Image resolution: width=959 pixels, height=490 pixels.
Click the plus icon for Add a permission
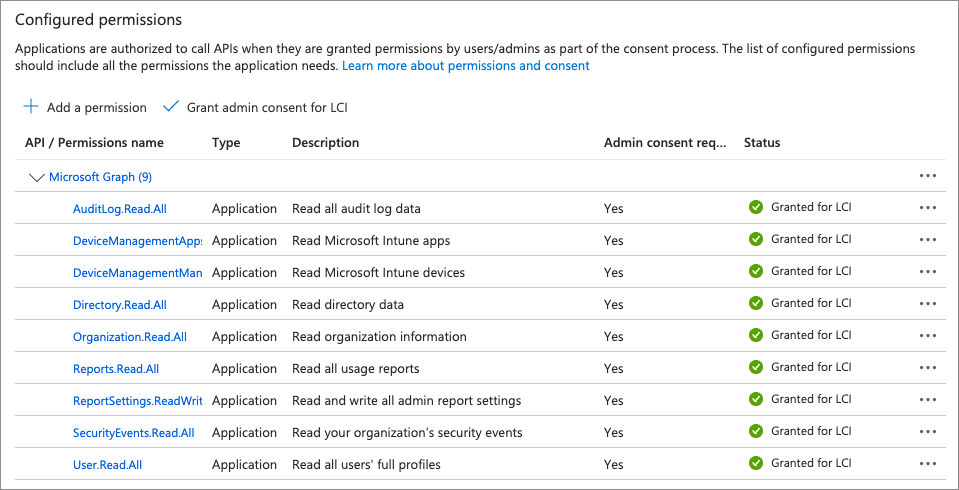click(x=31, y=106)
